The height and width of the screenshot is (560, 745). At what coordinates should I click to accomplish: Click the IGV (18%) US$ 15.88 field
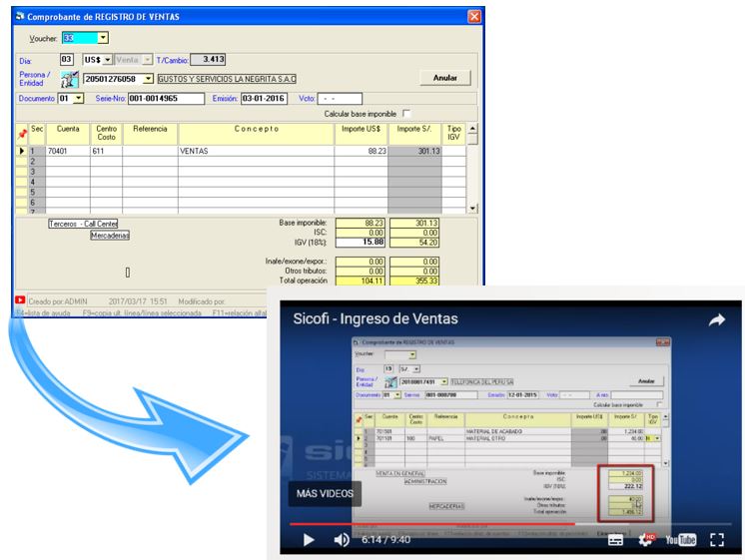point(361,243)
